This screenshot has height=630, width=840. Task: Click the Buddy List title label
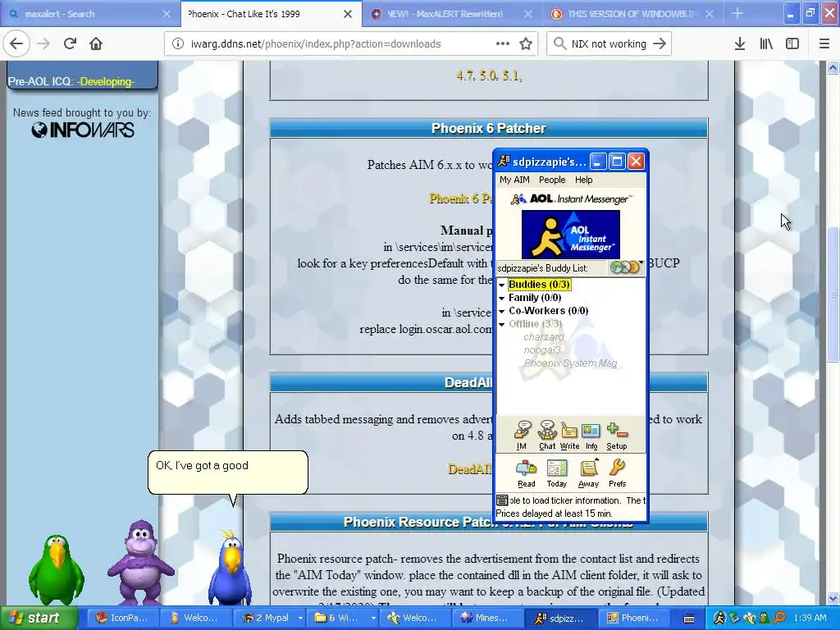tap(543, 268)
